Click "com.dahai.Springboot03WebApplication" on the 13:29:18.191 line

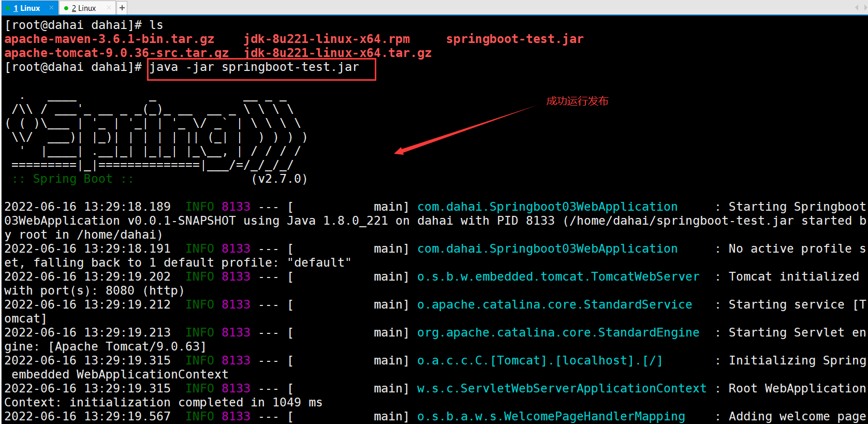[547, 249]
